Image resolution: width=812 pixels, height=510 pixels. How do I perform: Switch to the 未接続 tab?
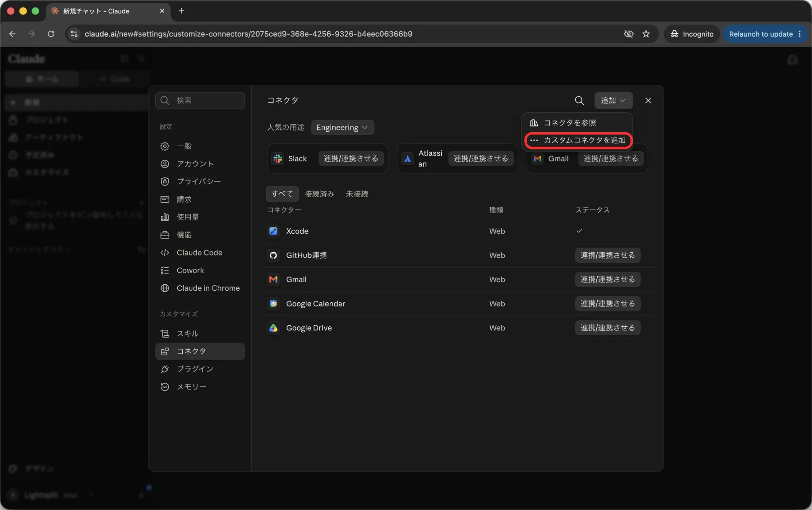click(357, 194)
